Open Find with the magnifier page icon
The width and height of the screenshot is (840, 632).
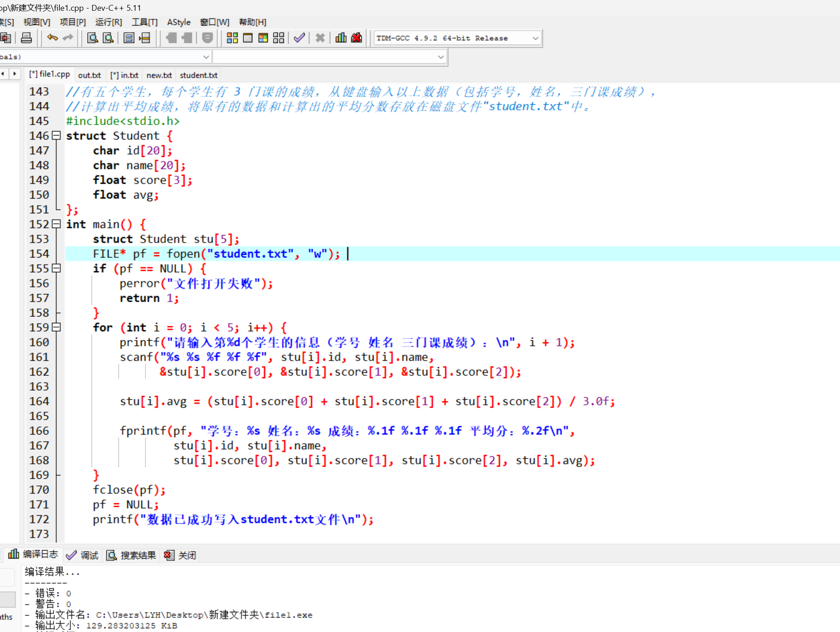(93, 38)
